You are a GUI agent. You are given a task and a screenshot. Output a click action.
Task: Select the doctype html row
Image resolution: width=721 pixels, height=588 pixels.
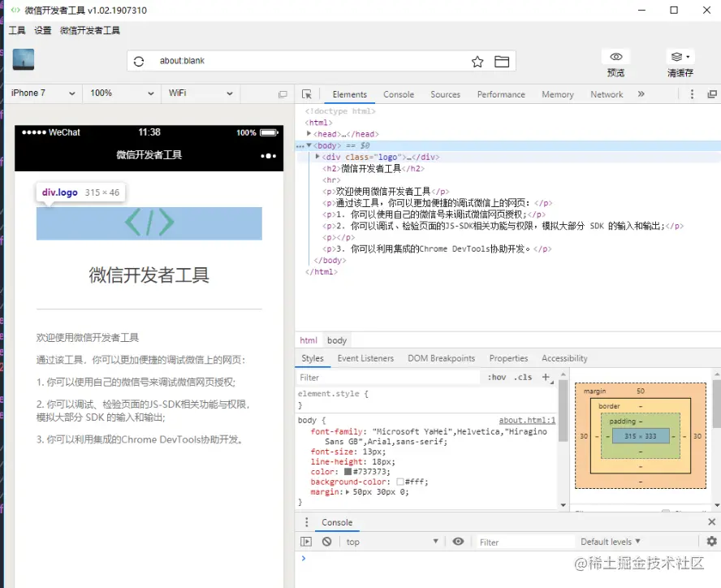[508, 111]
